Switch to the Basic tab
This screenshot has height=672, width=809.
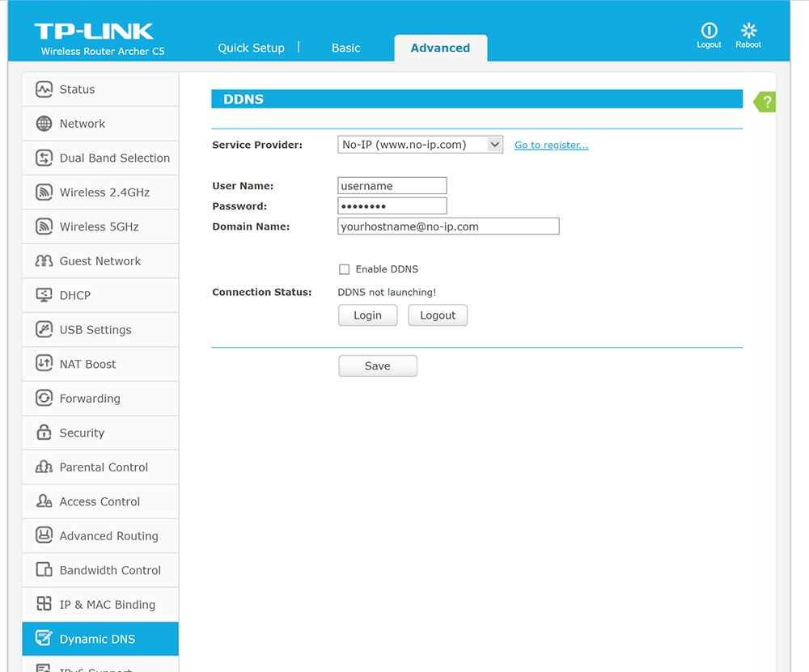tap(345, 48)
